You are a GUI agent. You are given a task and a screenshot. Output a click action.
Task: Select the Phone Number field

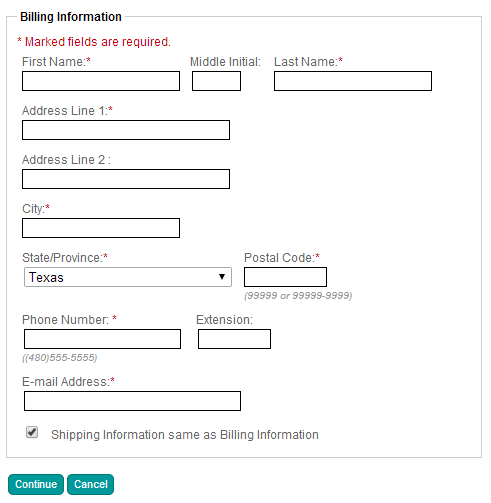pos(103,339)
